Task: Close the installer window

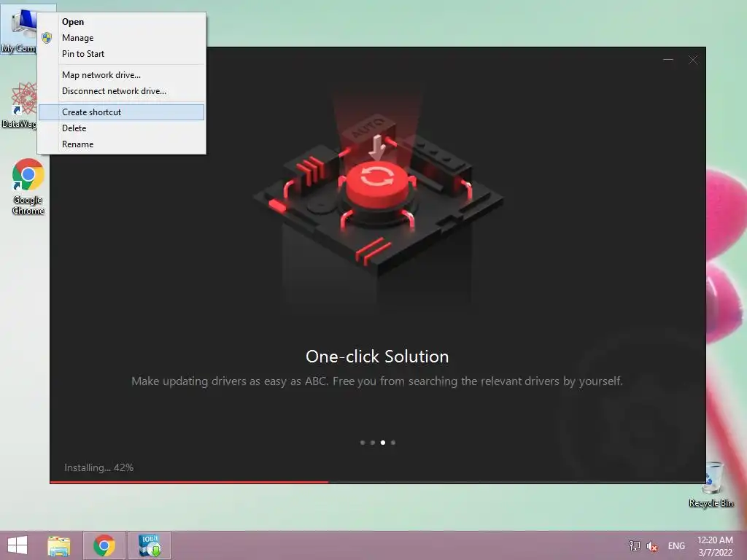Action: (693, 60)
